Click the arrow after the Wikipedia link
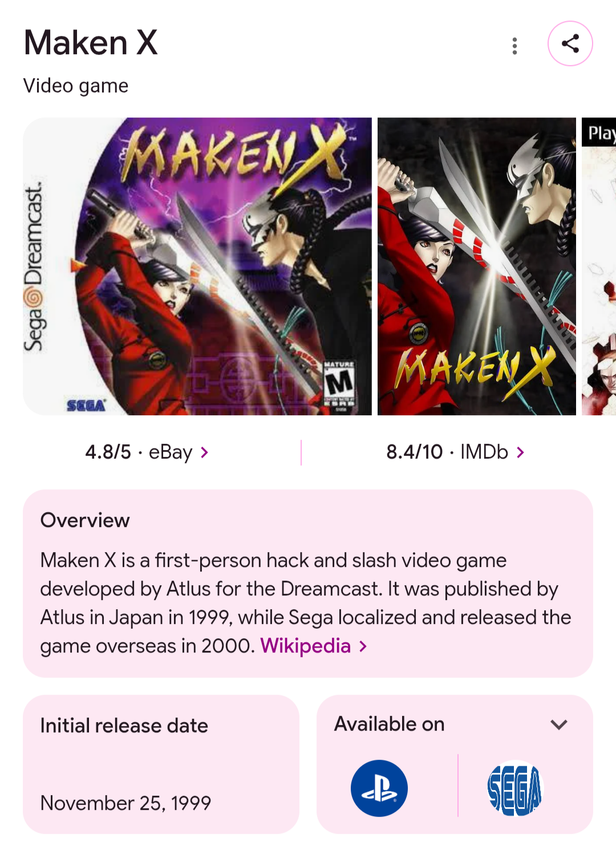 coord(363,646)
